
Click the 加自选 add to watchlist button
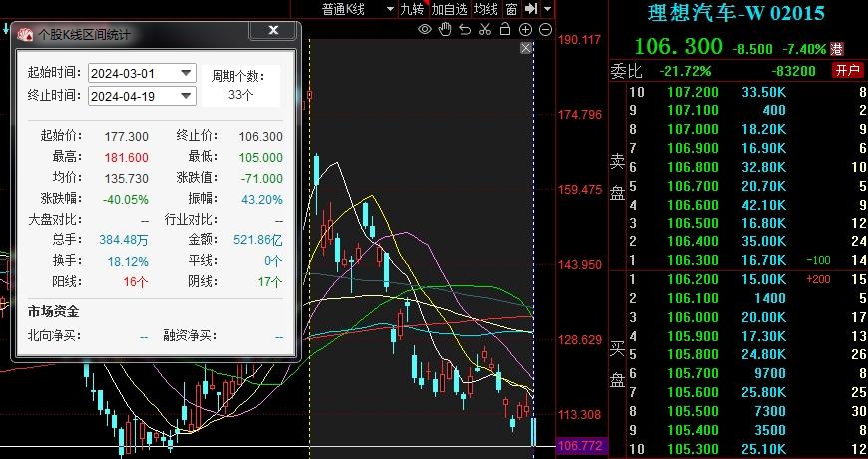coord(450,9)
